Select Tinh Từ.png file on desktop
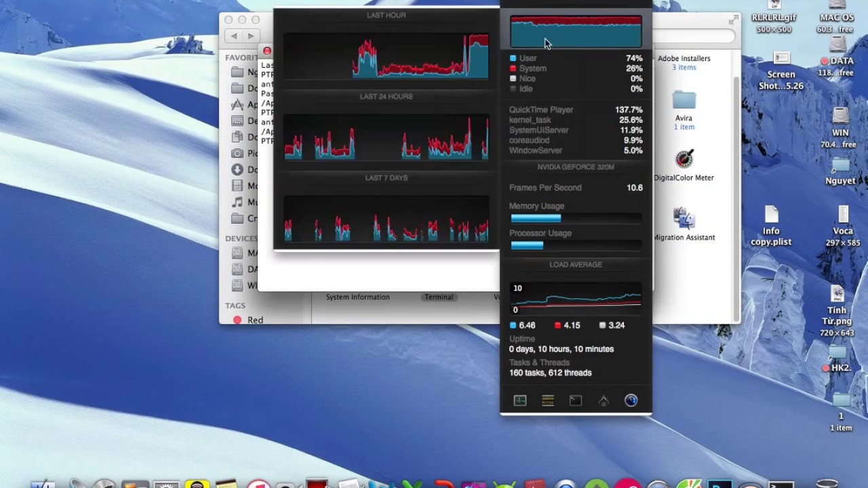 pos(837,311)
